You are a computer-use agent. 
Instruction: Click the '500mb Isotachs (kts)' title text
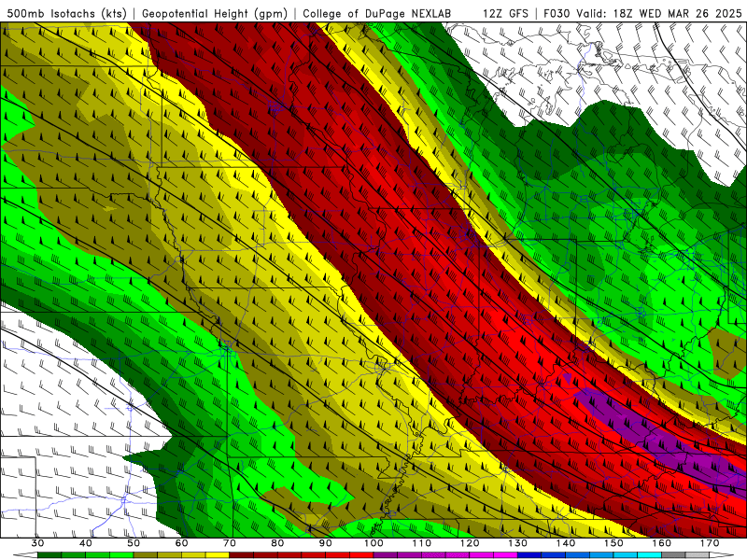click(66, 13)
